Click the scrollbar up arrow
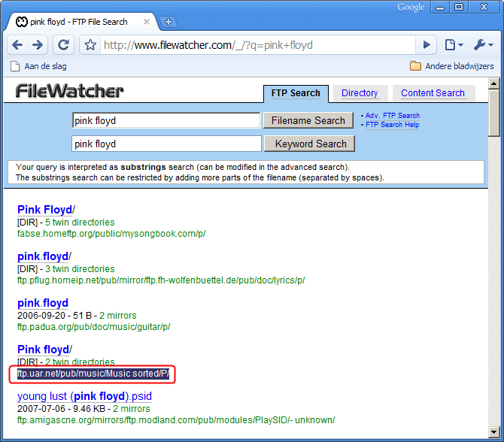The image size is (504, 442). [x=493, y=83]
